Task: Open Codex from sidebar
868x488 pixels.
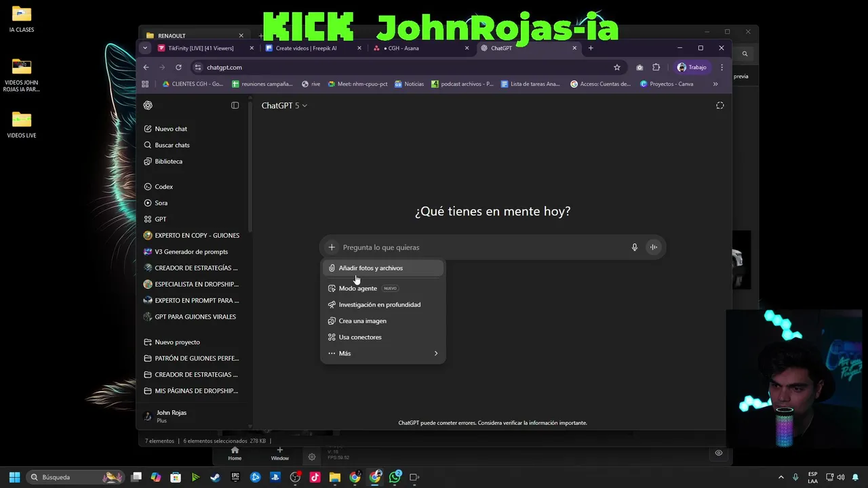Action: pos(163,186)
